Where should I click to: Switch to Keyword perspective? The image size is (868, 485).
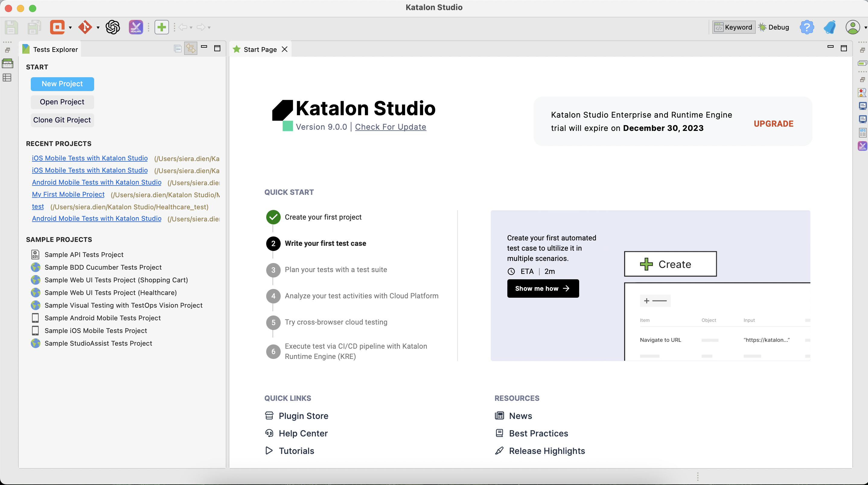point(733,27)
